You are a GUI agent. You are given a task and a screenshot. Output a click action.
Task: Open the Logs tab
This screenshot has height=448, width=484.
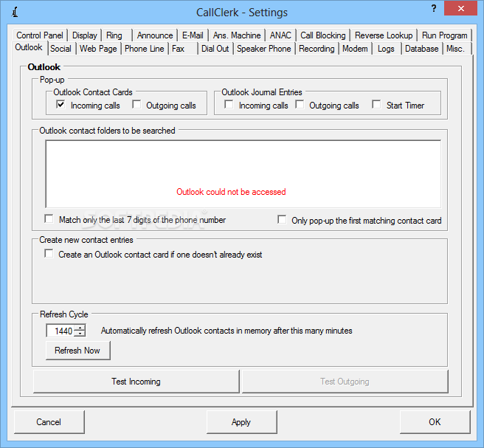(x=386, y=49)
